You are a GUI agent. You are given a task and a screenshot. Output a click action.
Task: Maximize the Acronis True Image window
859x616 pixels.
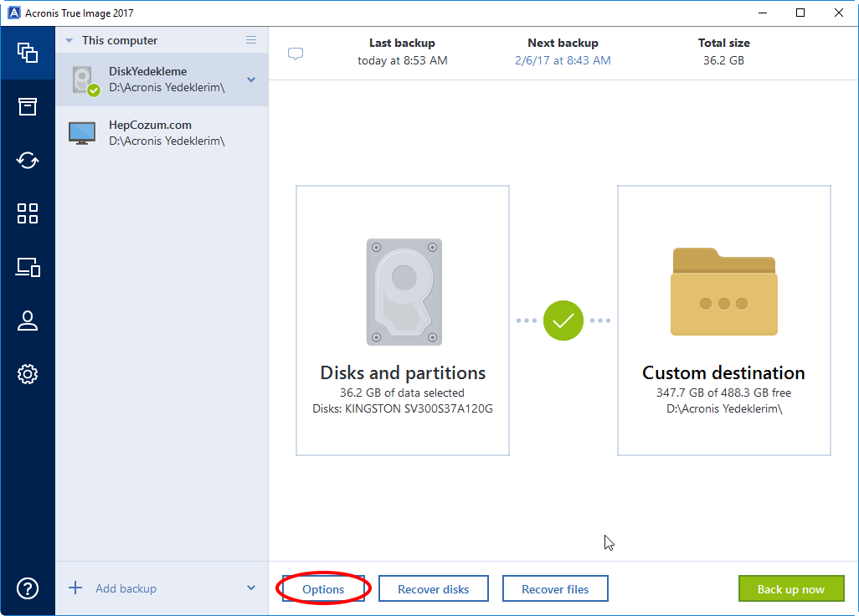(800, 13)
